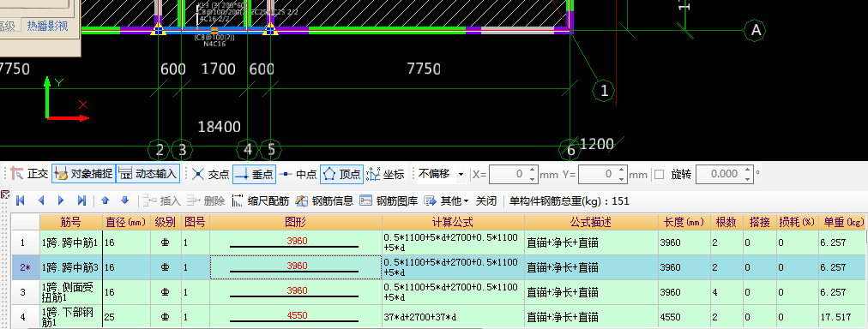868x329 pixels.
Task: Go to next rebar record
Action: tap(61, 200)
